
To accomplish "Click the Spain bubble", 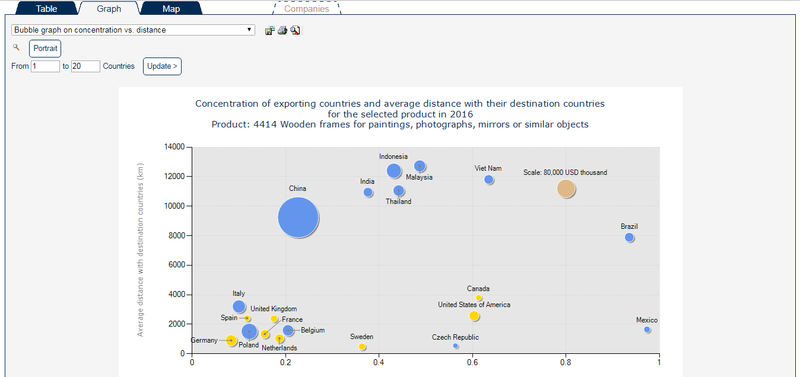I will click(247, 318).
